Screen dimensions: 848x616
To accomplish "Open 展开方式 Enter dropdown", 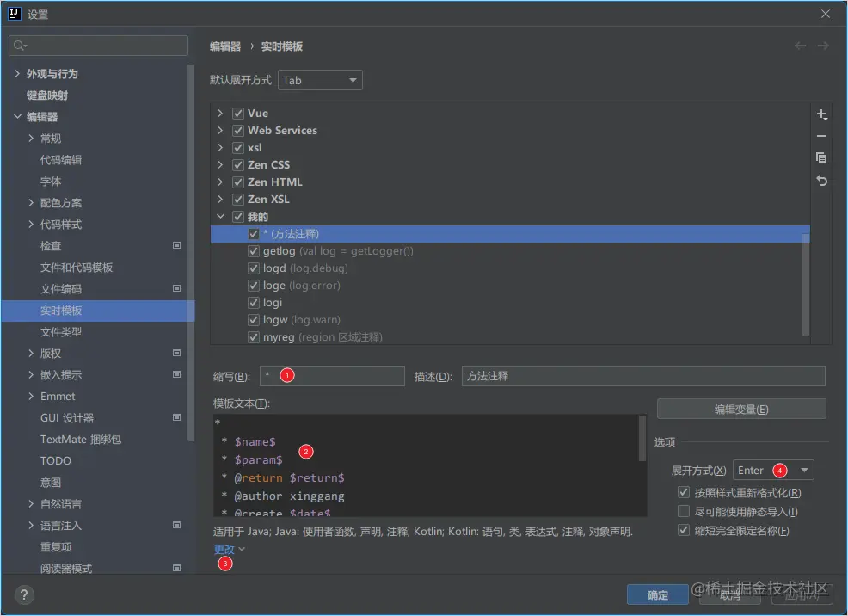I will [x=773, y=470].
